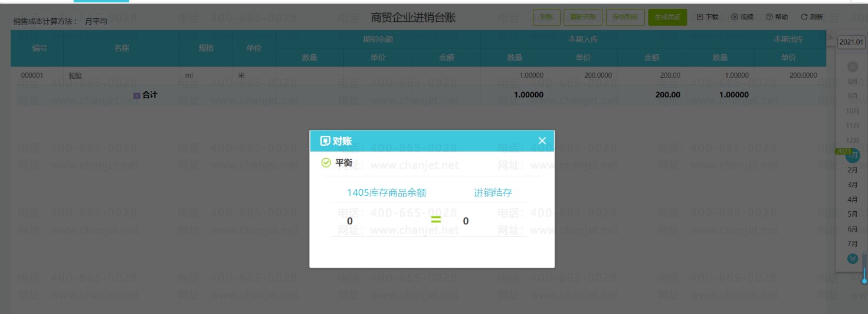Viewport: 868px width, 314px height.
Task: Click the 本期出库 group header
Action: 788,39
